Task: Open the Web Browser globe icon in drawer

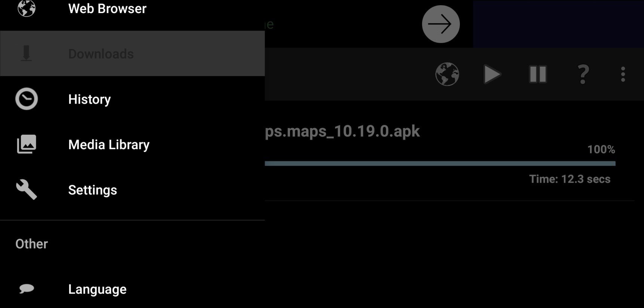Action: [x=27, y=8]
